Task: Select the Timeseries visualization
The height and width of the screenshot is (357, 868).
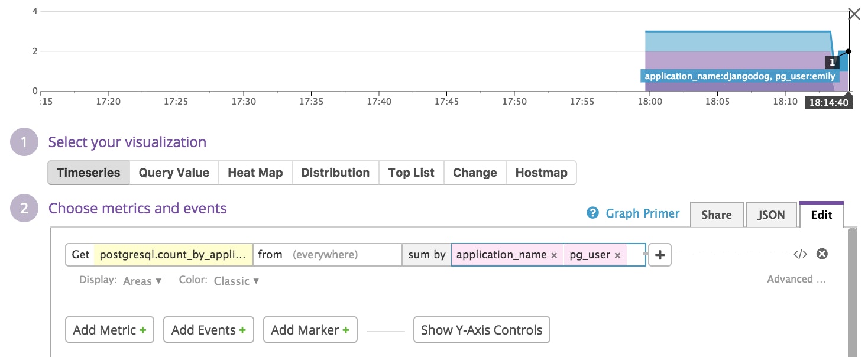Action: (89, 173)
